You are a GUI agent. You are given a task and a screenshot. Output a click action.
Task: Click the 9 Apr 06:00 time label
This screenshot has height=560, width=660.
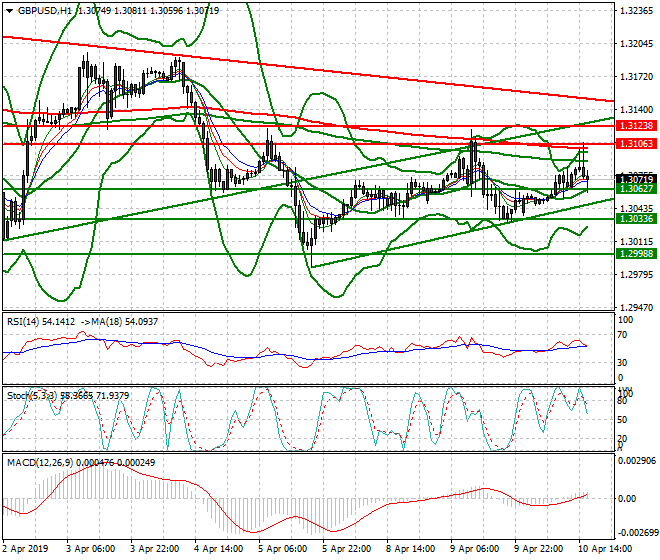pyautogui.click(x=474, y=549)
